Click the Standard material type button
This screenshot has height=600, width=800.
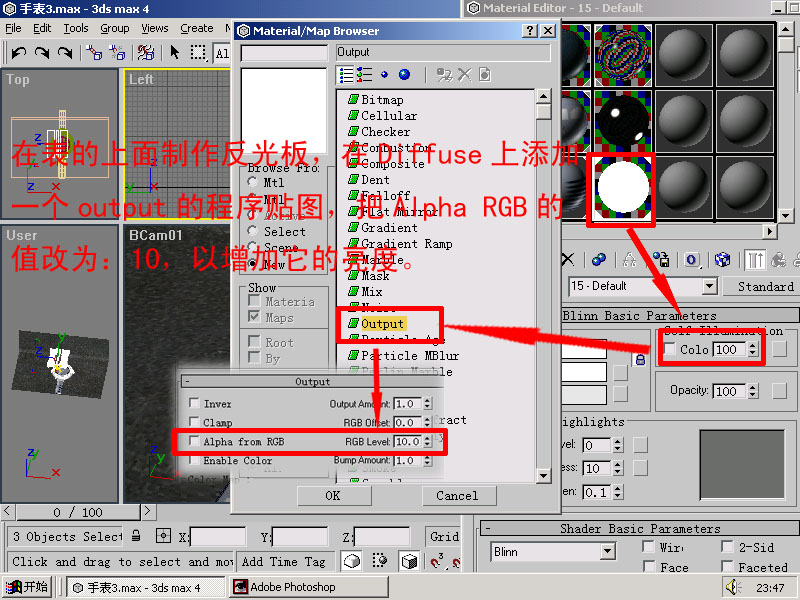[x=761, y=287]
